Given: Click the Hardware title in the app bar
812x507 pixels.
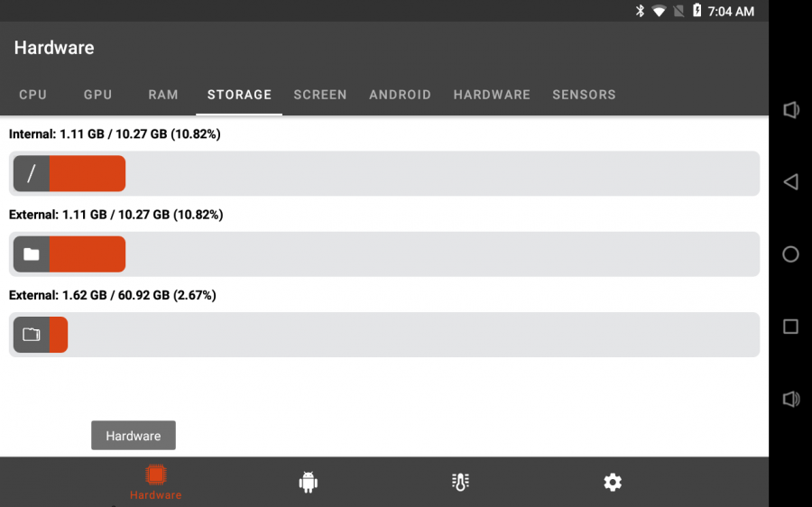Looking at the screenshot, I should pyautogui.click(x=54, y=48).
